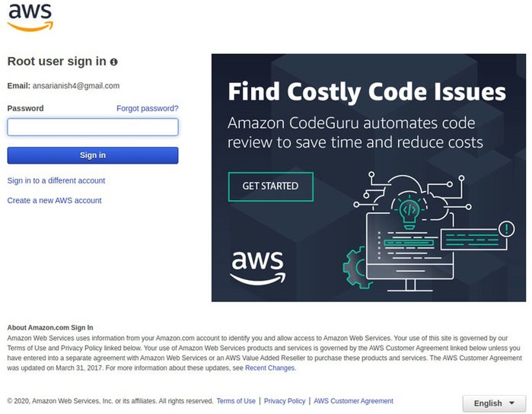532x414 pixels.
Task: Open the Privacy Policy footer link
Action: (x=285, y=401)
